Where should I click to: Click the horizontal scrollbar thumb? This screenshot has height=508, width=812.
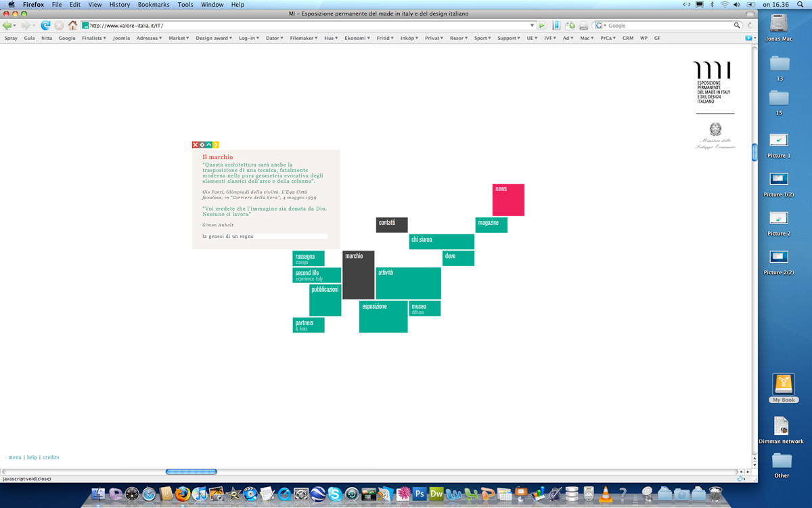[x=191, y=471]
